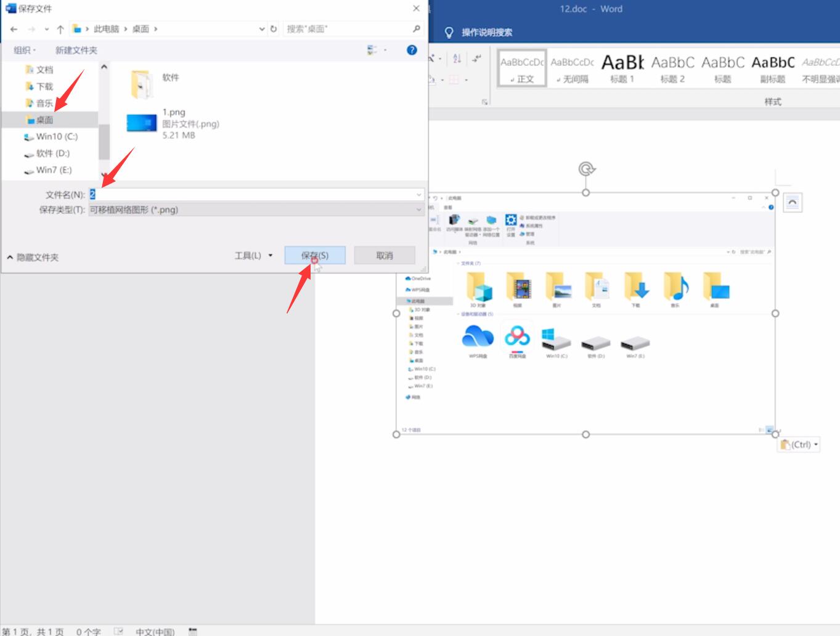The height and width of the screenshot is (636, 840).
Task: Click the sort A-Z icon in Word ribbon
Action: click(457, 59)
